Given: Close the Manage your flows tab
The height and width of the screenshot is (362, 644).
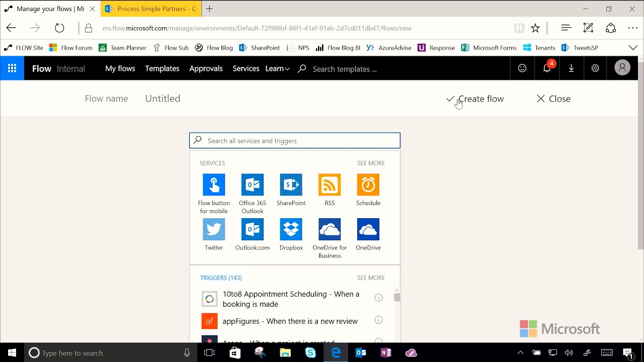Looking at the screenshot, I should [x=93, y=9].
